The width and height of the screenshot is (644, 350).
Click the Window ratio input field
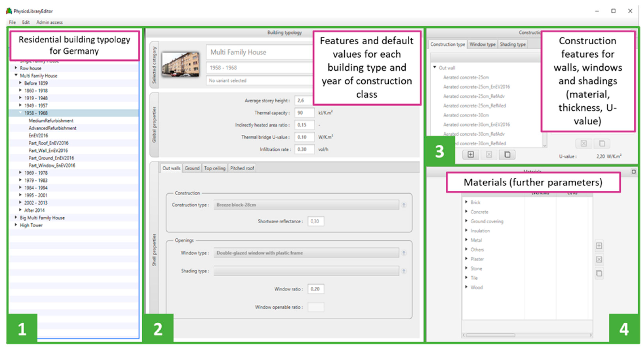tap(316, 289)
